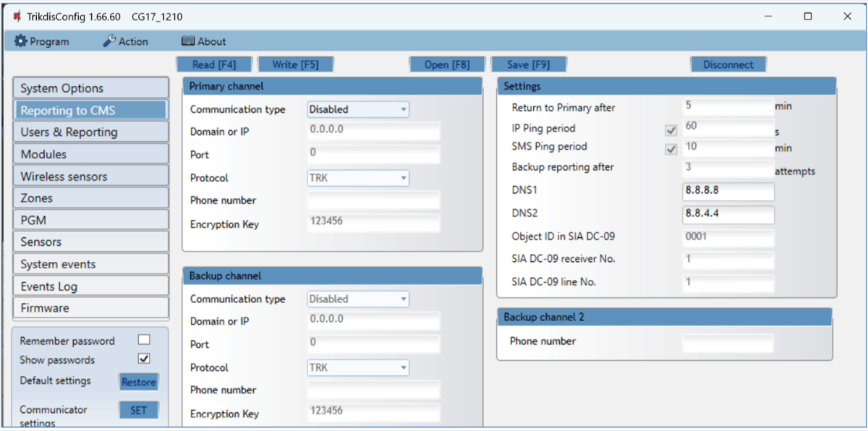Open the Program menu
Viewport: 868px width, 431px height.
click(42, 42)
